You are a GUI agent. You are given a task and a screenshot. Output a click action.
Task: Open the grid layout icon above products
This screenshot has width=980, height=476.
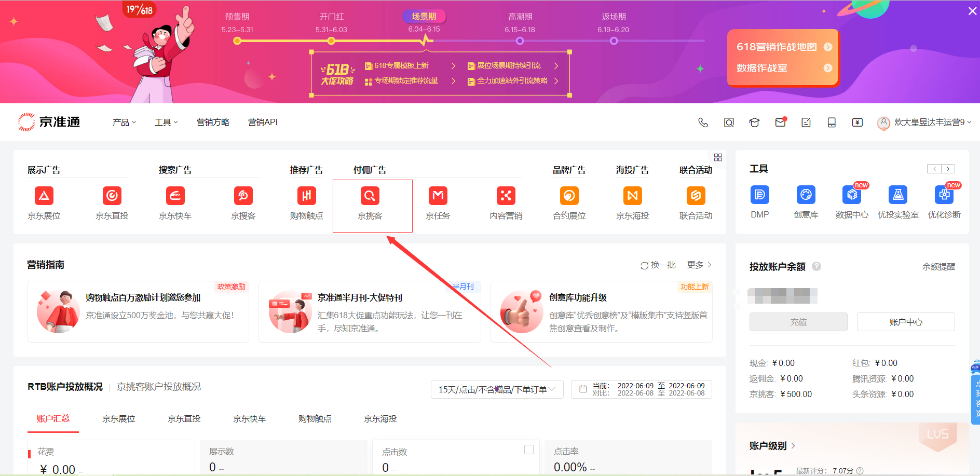pos(718,157)
